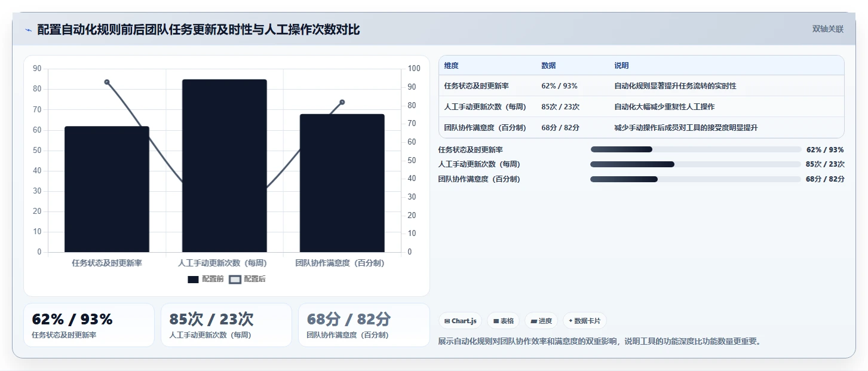Select table row 团队协作满意度（百分制）
868x371 pixels.
coord(642,128)
